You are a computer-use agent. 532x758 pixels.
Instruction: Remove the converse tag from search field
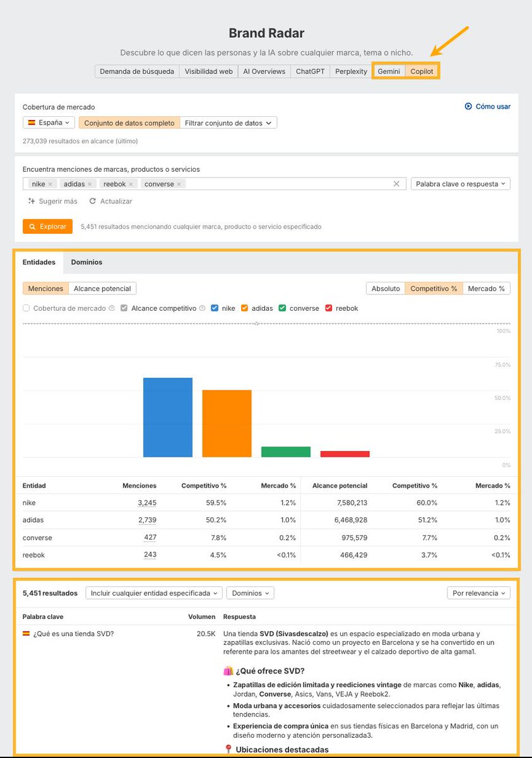coord(179,184)
